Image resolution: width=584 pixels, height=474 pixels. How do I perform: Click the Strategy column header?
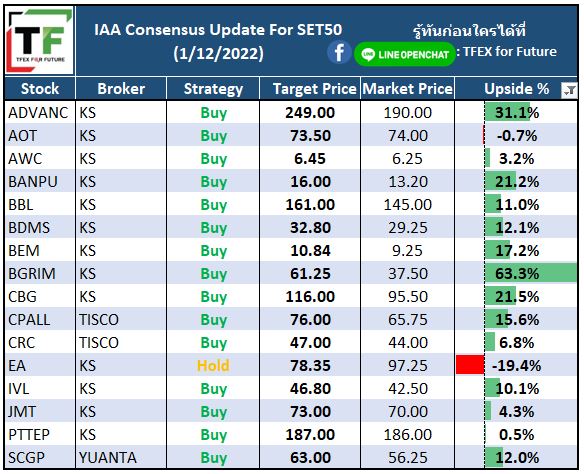tap(213, 89)
